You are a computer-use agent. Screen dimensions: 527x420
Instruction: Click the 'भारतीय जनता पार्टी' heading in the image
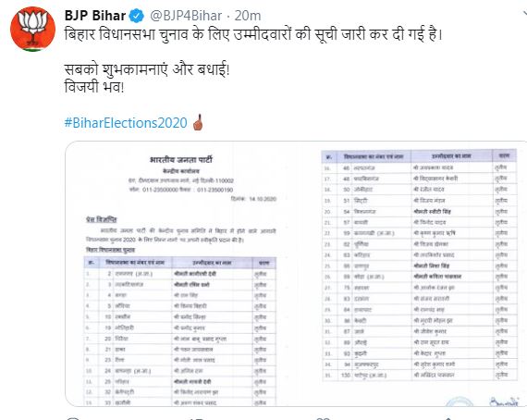pos(181,159)
